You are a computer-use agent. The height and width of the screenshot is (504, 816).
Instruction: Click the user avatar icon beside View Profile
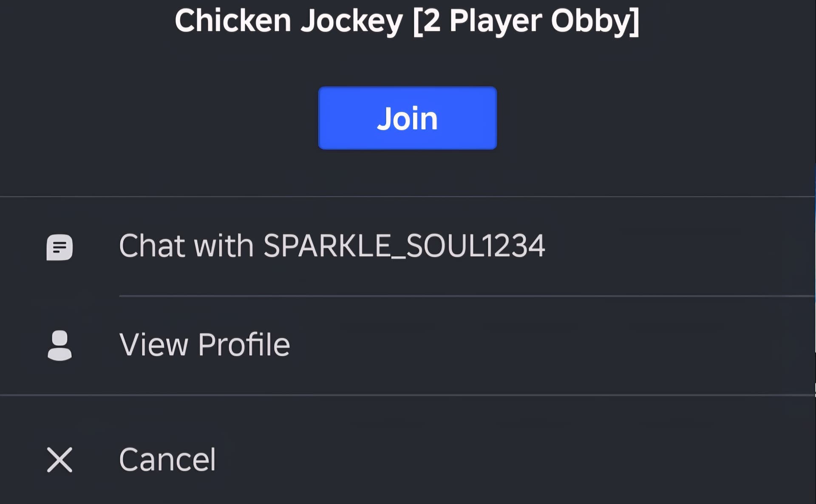[59, 345]
